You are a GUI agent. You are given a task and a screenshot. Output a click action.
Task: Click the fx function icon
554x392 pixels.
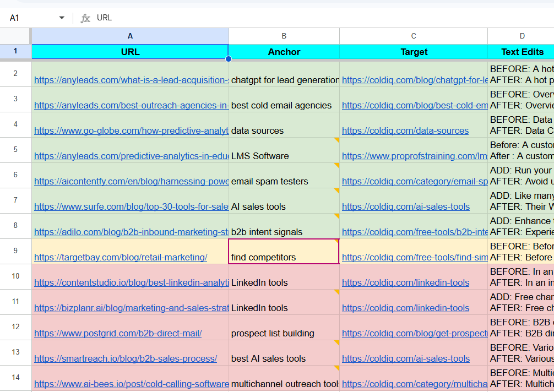pos(85,18)
